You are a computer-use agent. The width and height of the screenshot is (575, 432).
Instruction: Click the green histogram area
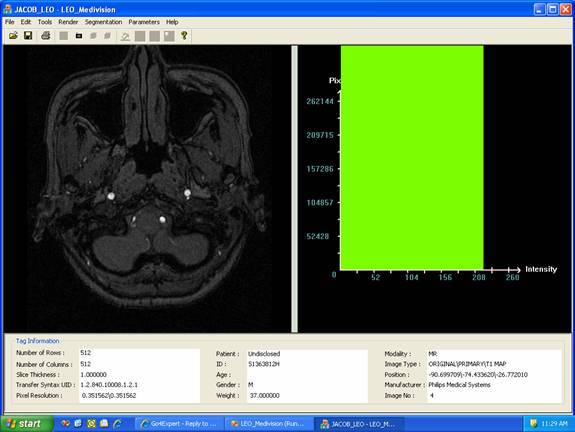[x=412, y=158]
